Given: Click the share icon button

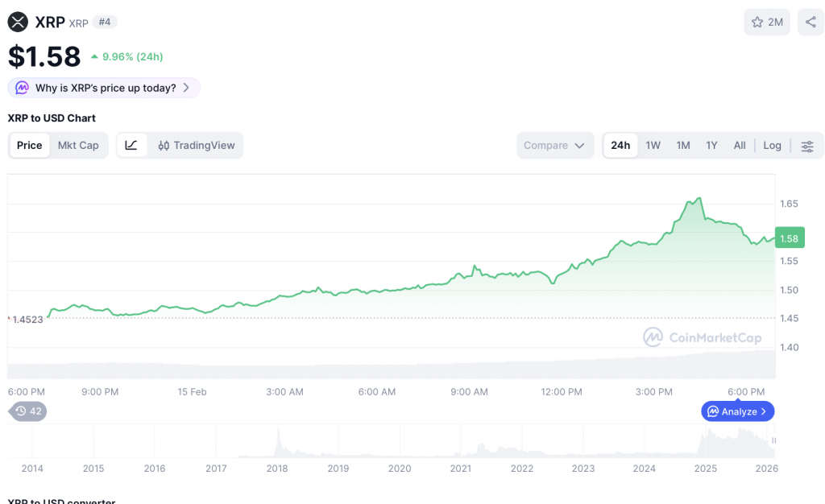Looking at the screenshot, I should [x=810, y=23].
